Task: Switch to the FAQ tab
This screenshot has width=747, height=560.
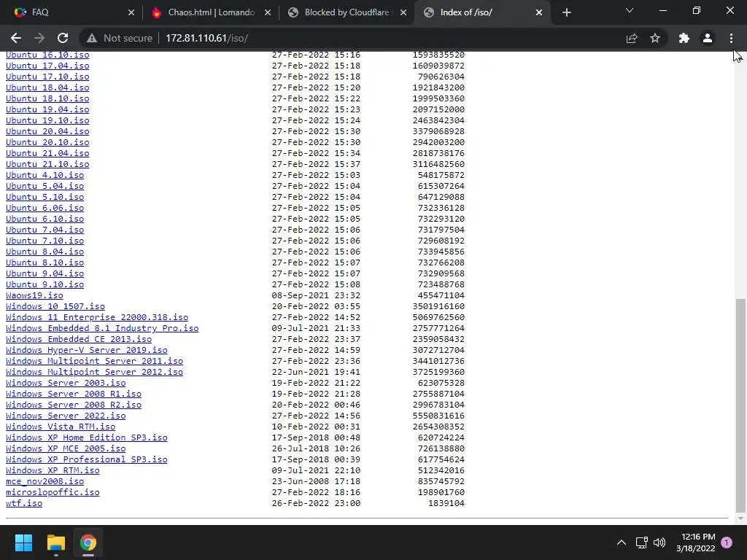Action: 71,12
